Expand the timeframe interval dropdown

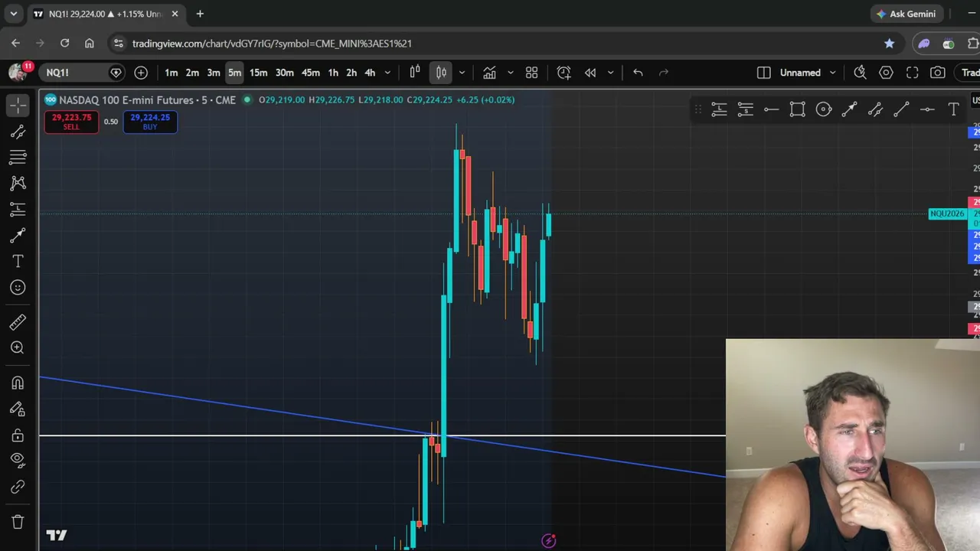click(x=387, y=73)
